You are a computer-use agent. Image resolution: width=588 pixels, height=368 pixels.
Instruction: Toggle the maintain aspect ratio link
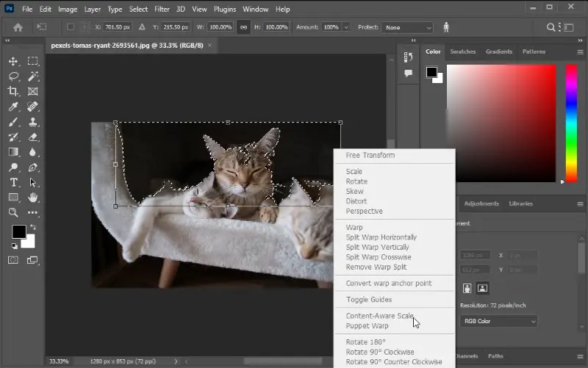pos(243,27)
